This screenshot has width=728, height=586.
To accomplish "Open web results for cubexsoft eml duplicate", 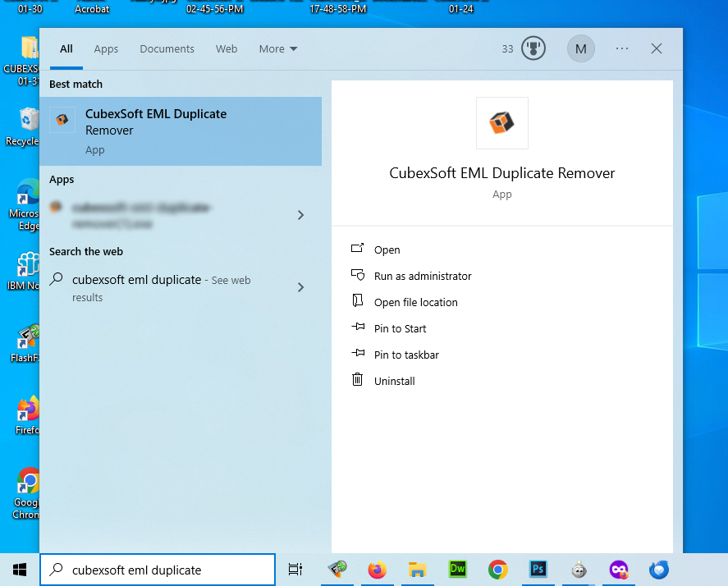I will pos(181,288).
